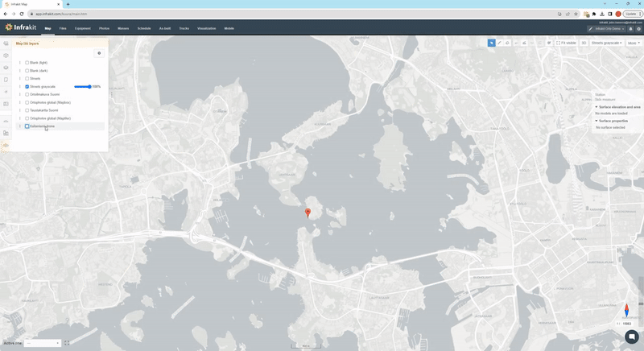Screen dimensions: 644x351
Task: Uncheck the Streets grayscale layer
Action: [x=27, y=86]
